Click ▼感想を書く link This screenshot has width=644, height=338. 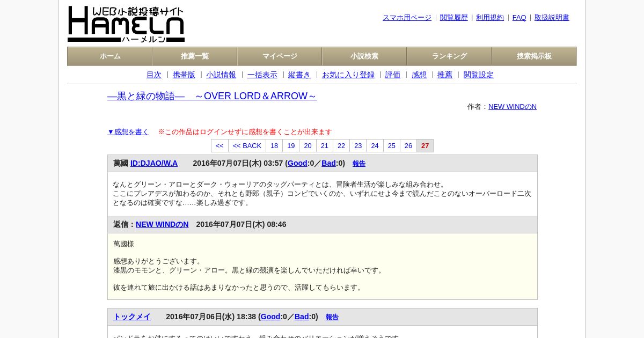click(x=128, y=132)
